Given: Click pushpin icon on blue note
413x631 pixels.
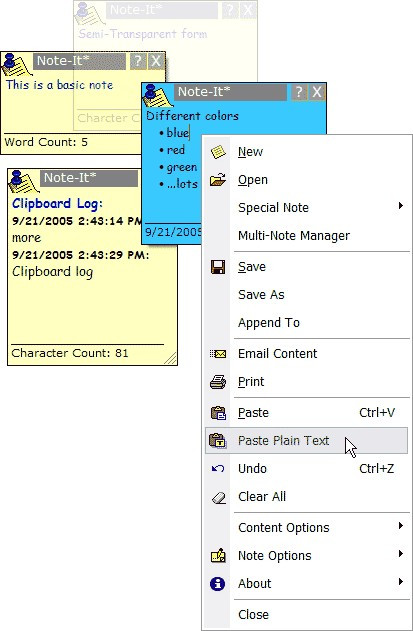Looking at the screenshot, I should coord(157,96).
